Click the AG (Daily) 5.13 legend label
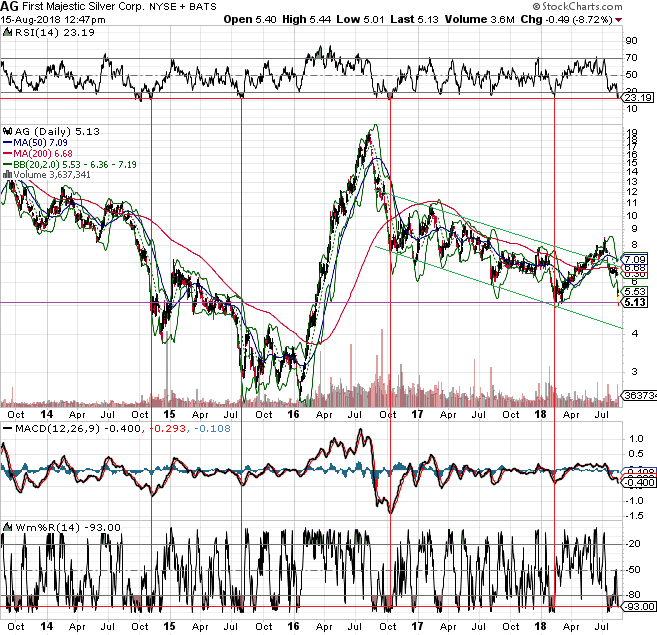Viewport: 657px width, 635px height. pyautogui.click(x=57, y=132)
